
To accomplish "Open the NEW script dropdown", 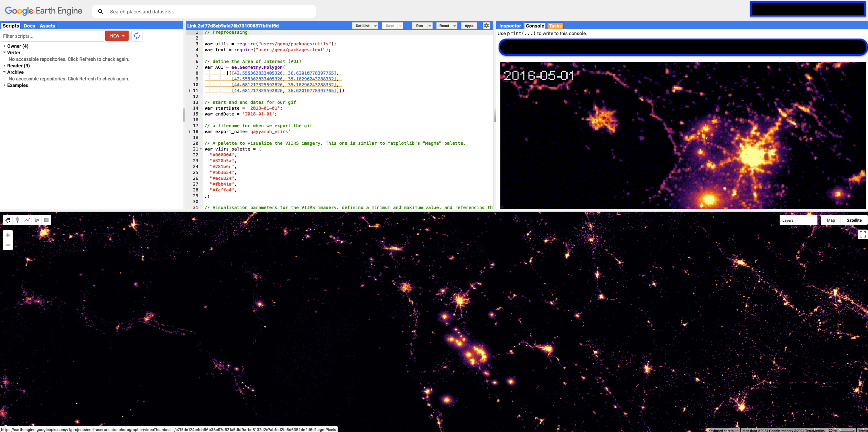I will (x=117, y=36).
